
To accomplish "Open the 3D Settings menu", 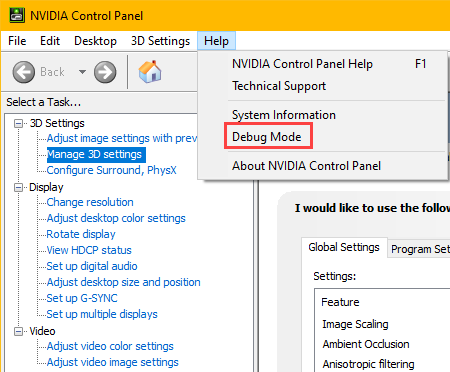I will point(160,41).
